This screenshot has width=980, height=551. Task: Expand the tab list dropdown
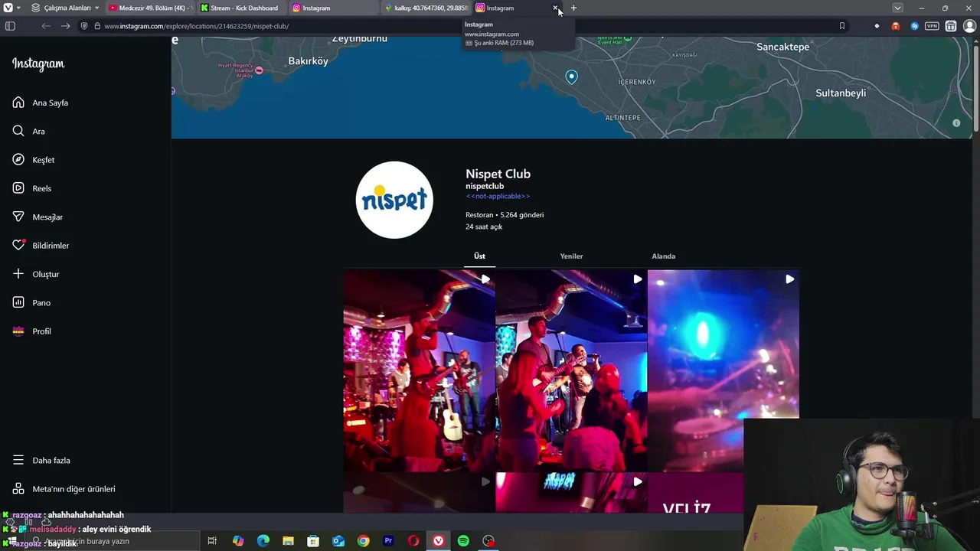pos(897,8)
